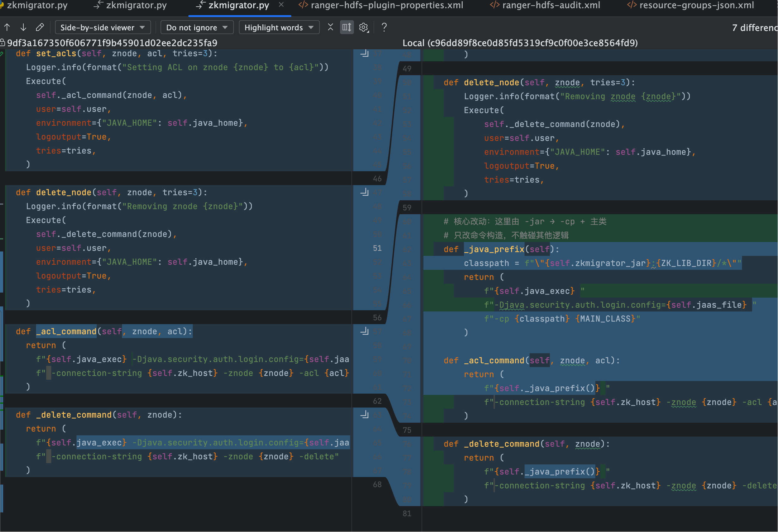The width and height of the screenshot is (778, 532).
Task: Jump to the next difference
Action: [23, 27]
